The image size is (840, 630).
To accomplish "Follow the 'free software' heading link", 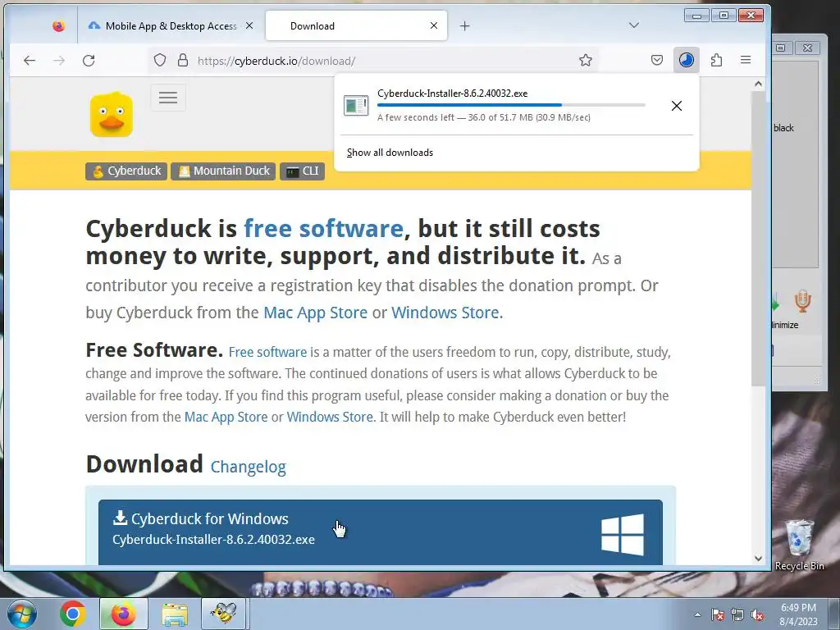I will pos(323,229).
